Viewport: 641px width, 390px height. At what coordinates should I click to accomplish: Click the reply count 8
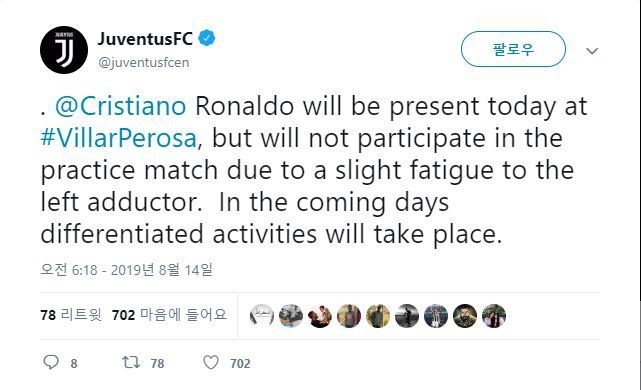(x=74, y=363)
